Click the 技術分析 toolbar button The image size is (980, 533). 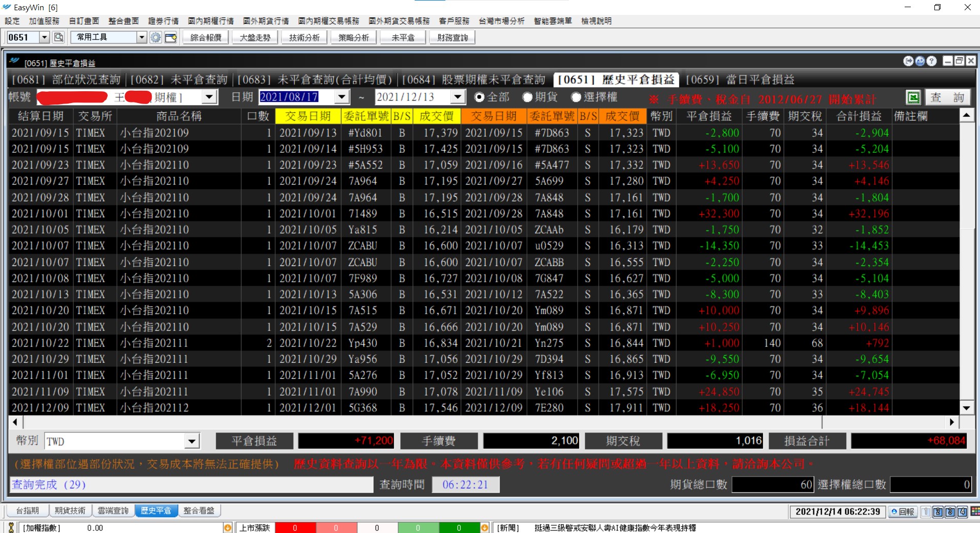pyautogui.click(x=304, y=37)
